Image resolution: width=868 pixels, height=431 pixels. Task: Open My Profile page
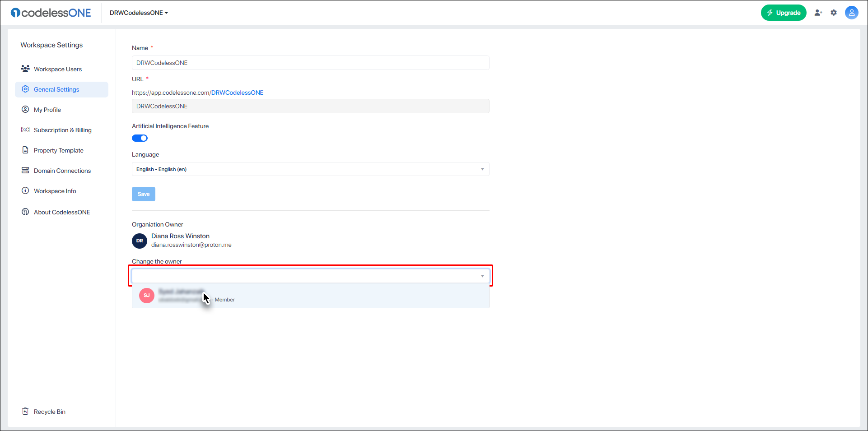61,110
